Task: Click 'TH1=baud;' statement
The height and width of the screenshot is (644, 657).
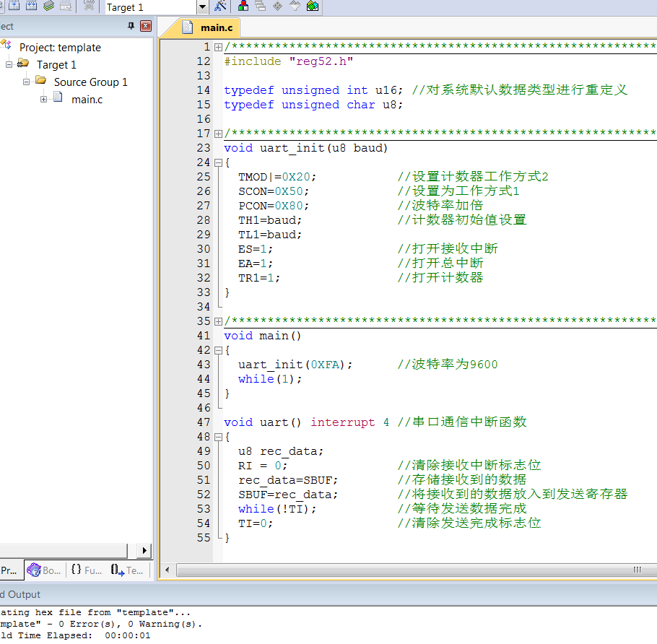Action: [270, 220]
